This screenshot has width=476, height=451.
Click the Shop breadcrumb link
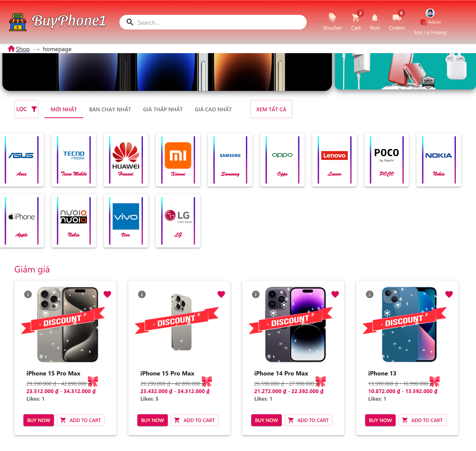(23, 49)
